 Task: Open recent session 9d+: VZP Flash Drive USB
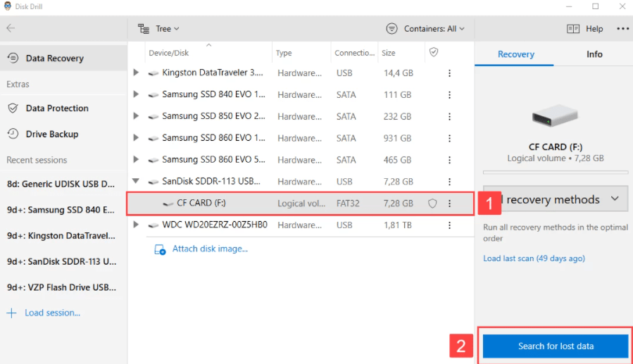[x=61, y=287]
